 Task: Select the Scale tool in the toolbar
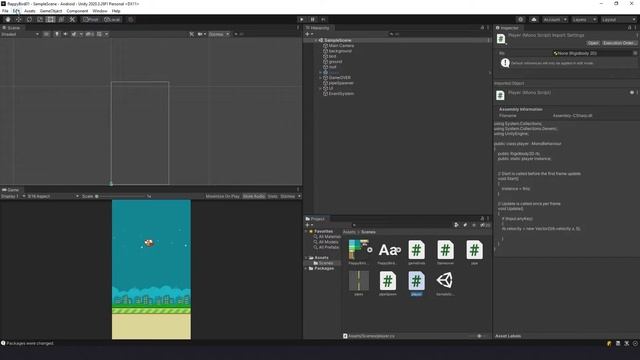(40, 19)
